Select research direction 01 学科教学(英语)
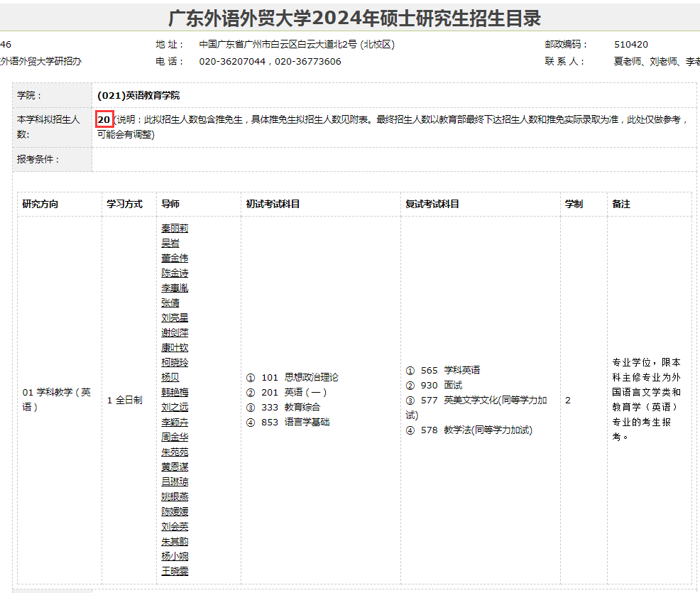The image size is (700, 593). pyautogui.click(x=57, y=400)
